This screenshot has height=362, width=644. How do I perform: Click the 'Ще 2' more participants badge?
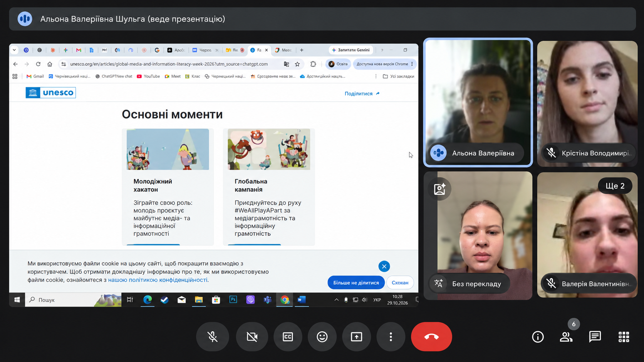615,186
